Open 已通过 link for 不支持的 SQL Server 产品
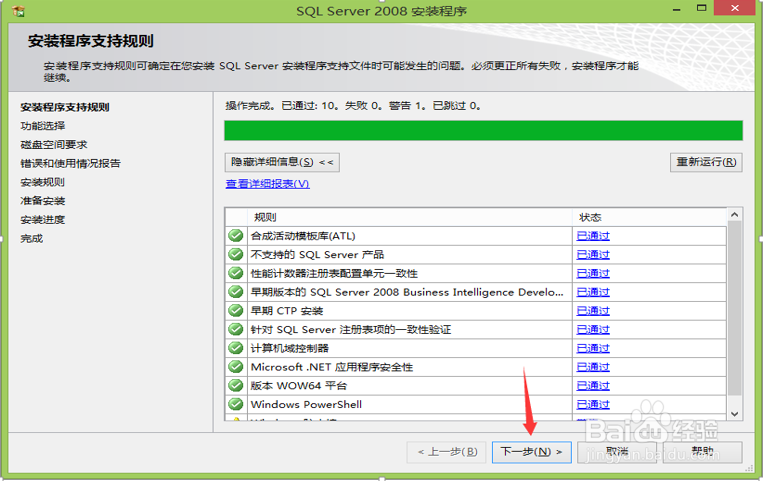Viewport: 763px width, 481px height. 593,255
